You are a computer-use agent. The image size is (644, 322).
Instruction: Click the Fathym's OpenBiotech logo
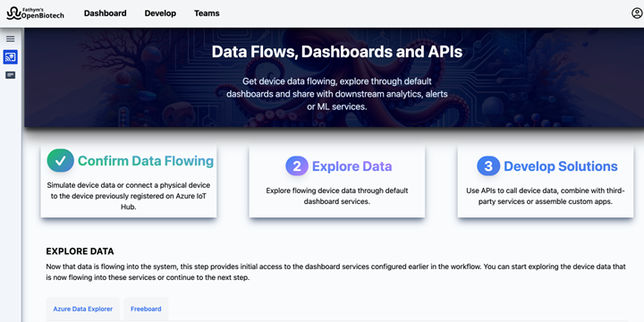[x=35, y=13]
